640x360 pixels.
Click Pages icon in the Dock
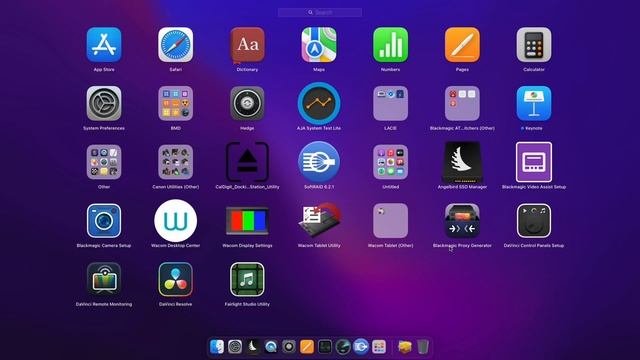click(307, 347)
